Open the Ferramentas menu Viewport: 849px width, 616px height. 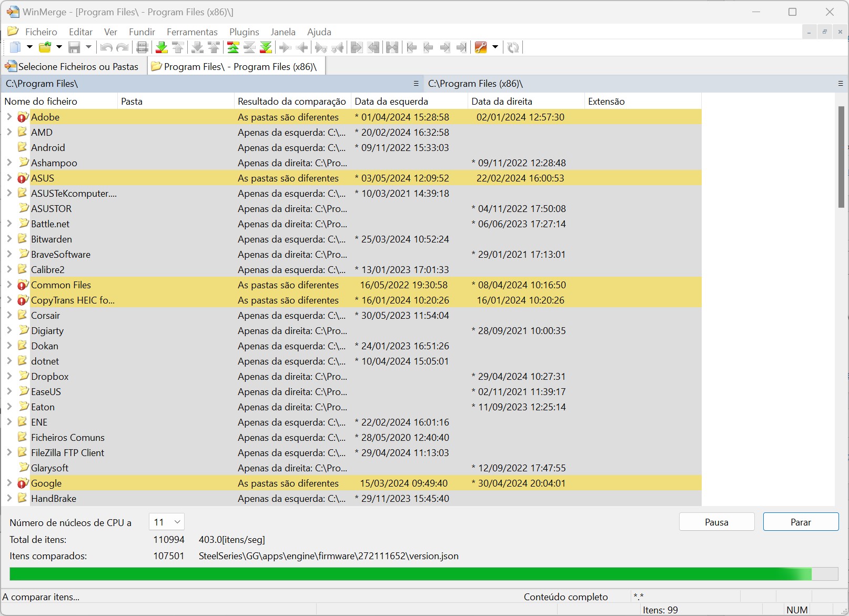tap(192, 32)
